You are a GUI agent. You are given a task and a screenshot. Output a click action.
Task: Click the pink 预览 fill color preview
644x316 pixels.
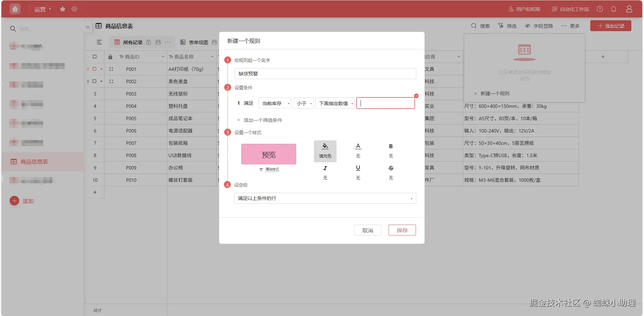(x=268, y=154)
